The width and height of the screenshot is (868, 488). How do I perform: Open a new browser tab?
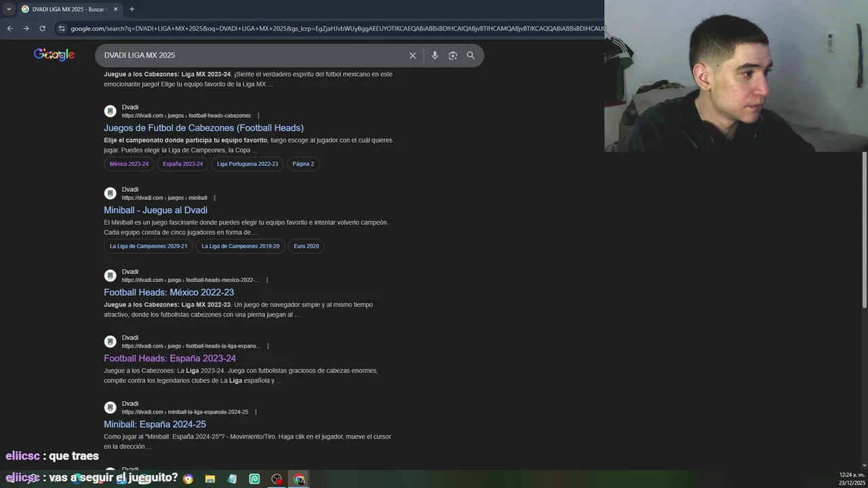132,9
